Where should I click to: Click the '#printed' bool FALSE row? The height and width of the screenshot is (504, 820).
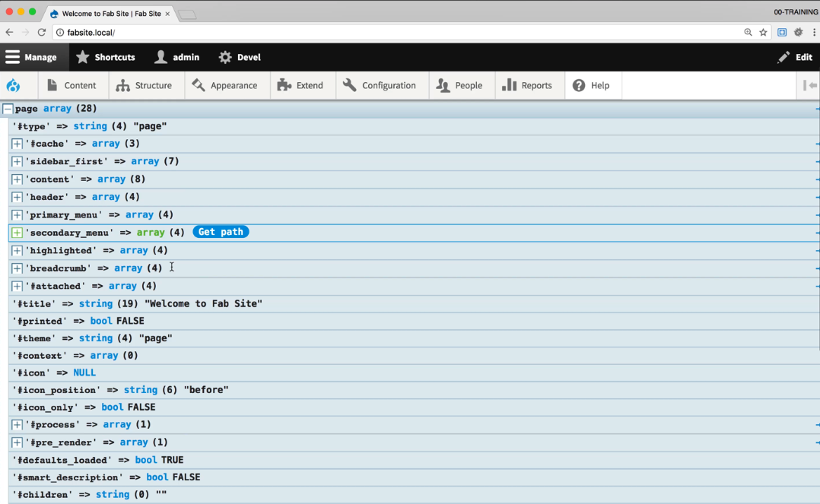[x=414, y=321]
